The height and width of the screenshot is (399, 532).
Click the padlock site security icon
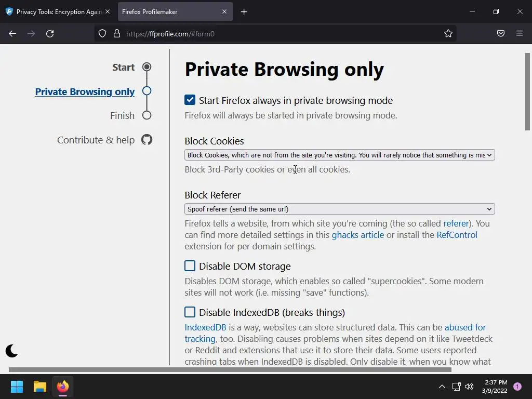coord(117,34)
